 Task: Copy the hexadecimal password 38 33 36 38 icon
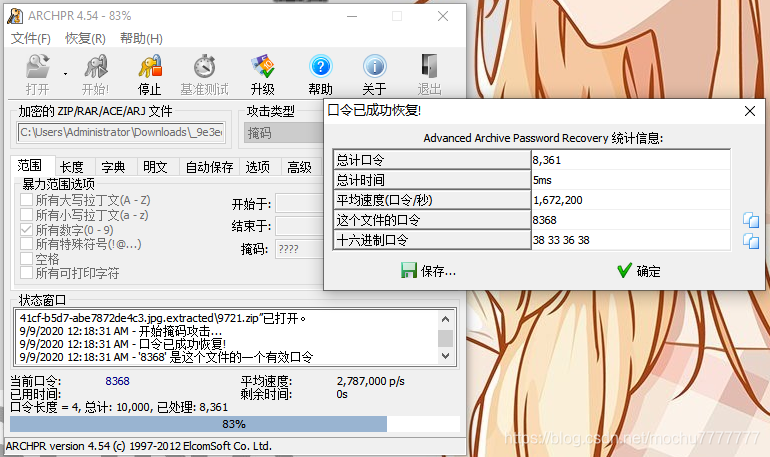click(x=751, y=241)
